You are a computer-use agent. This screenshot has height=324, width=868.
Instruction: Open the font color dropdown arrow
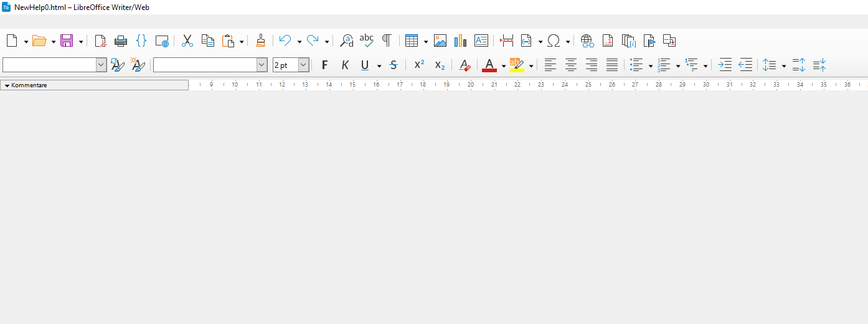(x=504, y=65)
